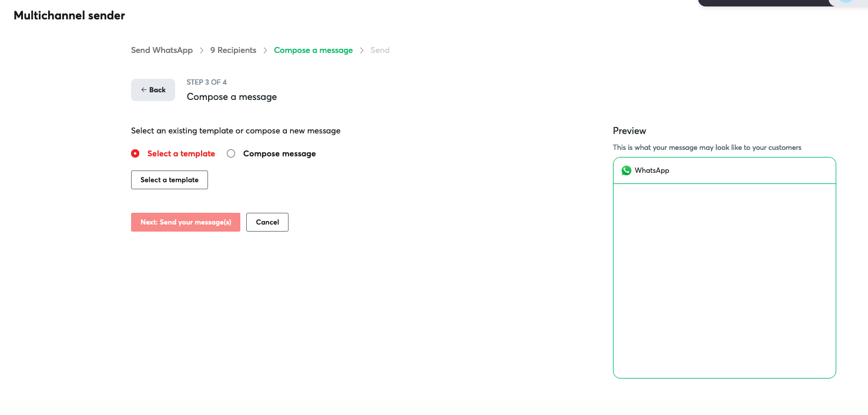Open the Select a template chooser
This screenshot has width=868, height=415.
[x=169, y=180]
